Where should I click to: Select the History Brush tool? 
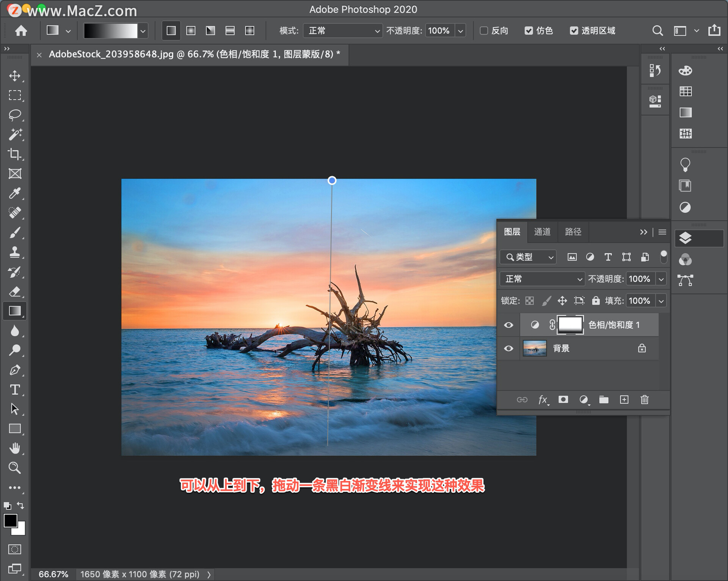[x=15, y=272]
